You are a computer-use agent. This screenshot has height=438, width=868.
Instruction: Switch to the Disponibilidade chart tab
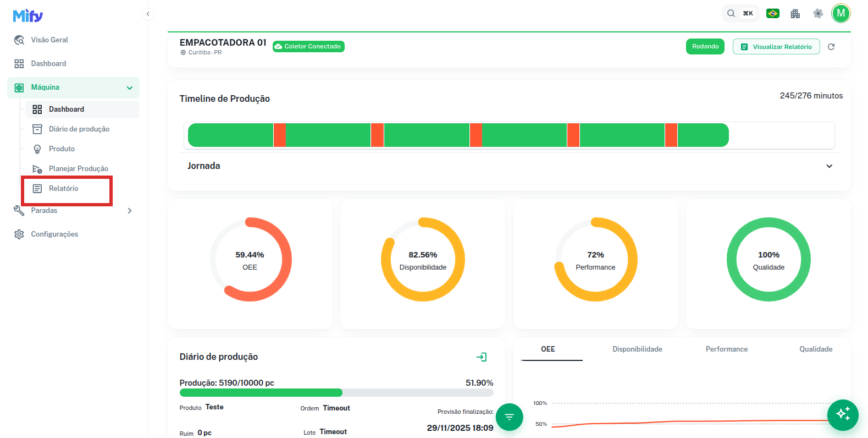tap(637, 349)
